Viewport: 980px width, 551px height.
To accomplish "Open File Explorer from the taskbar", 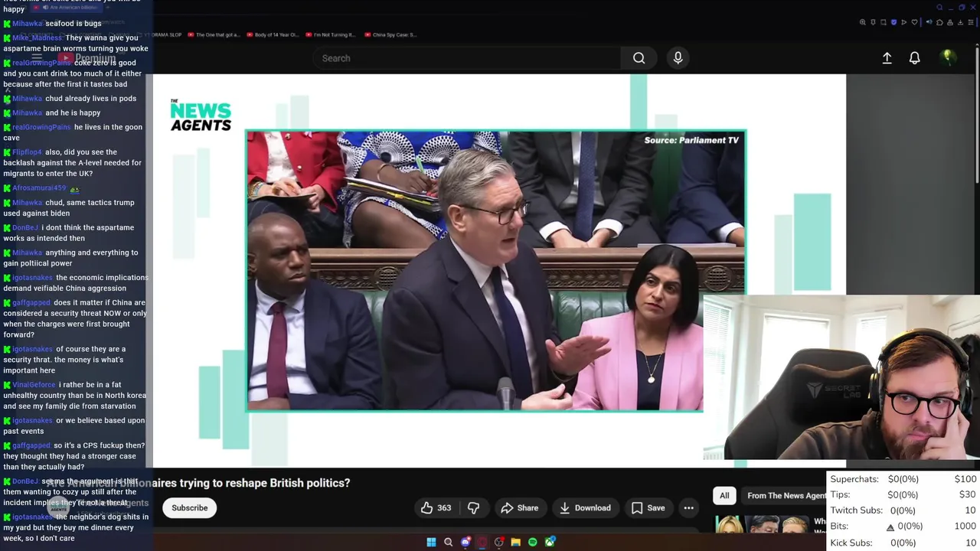I will 516,542.
